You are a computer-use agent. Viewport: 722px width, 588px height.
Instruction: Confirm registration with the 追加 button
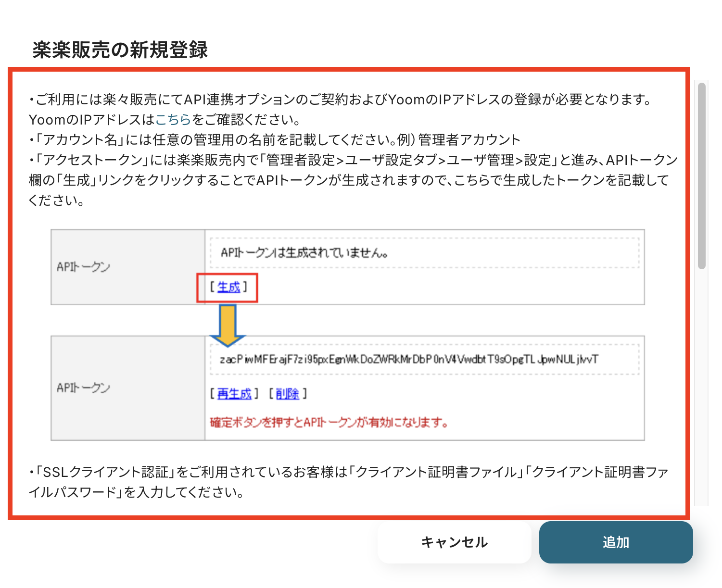616,542
